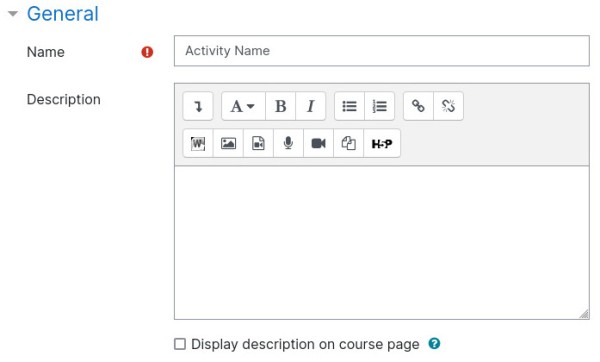
Task: Click the Name field label
Action: [46, 52]
